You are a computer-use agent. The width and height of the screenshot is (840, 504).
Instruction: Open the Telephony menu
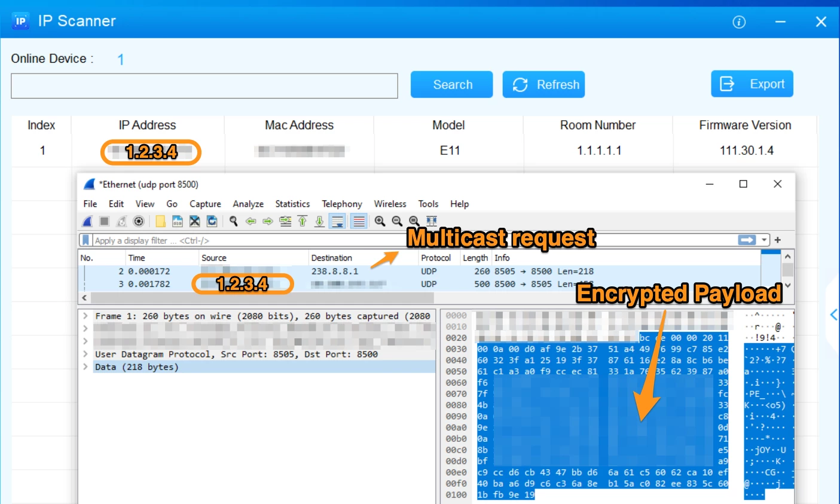tap(342, 204)
